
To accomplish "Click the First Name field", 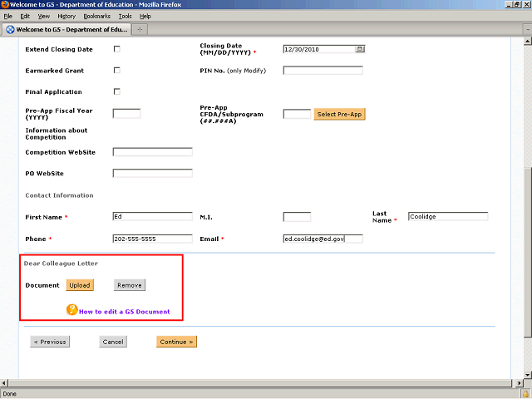I will tap(153, 216).
